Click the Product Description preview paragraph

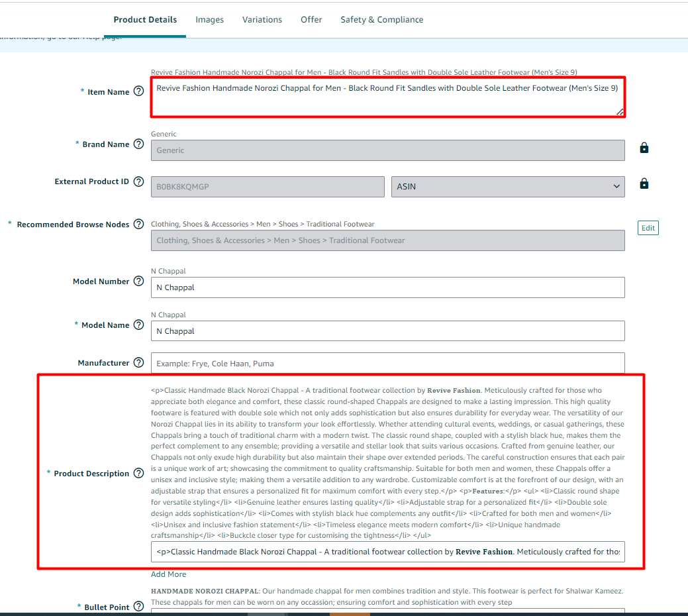387,463
